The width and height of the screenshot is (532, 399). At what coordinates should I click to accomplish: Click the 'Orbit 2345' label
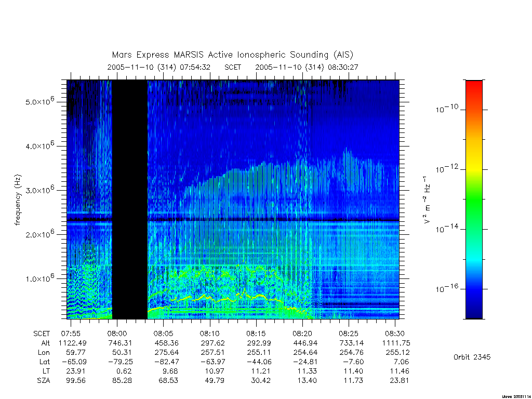click(x=472, y=357)
